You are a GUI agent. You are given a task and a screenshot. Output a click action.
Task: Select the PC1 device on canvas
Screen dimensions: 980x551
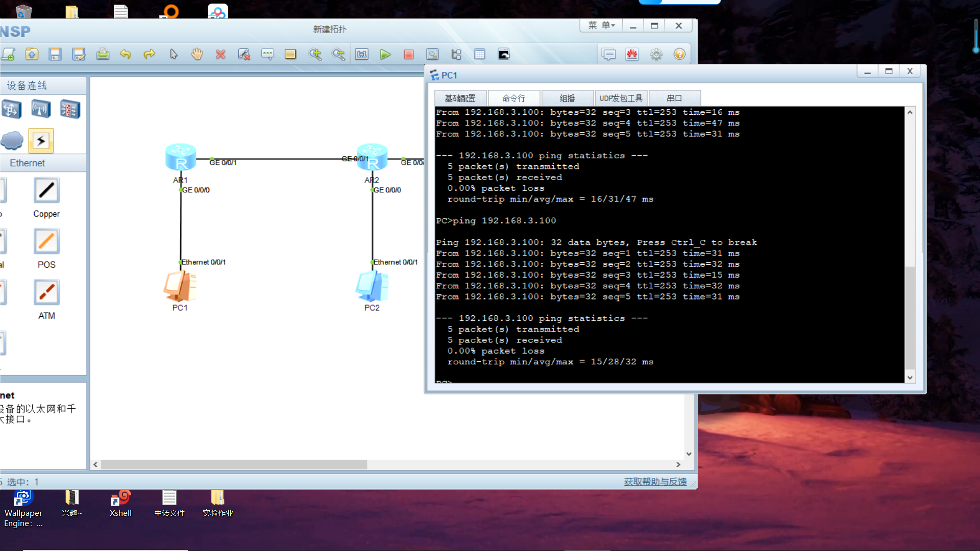180,286
